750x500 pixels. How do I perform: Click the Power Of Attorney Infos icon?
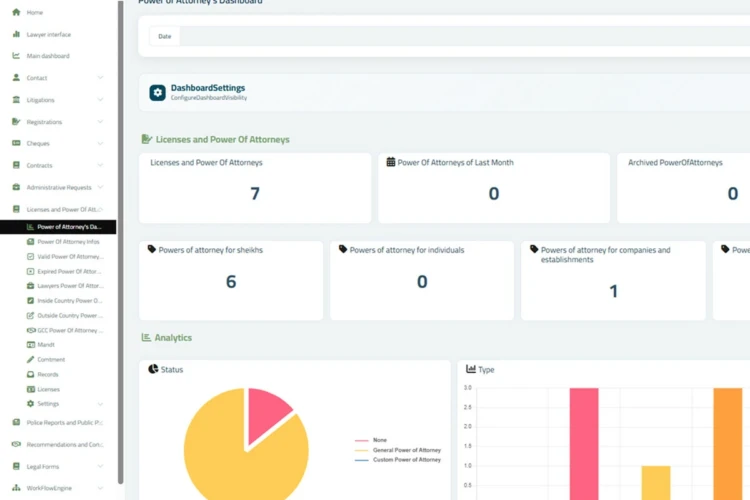pyautogui.click(x=31, y=242)
